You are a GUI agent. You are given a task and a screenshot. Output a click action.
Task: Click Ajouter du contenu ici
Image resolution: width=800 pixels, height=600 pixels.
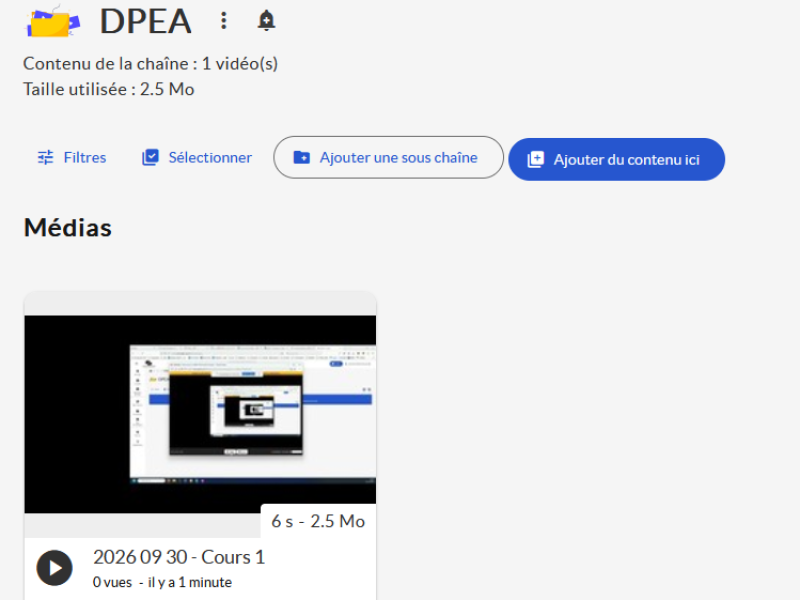click(x=616, y=160)
